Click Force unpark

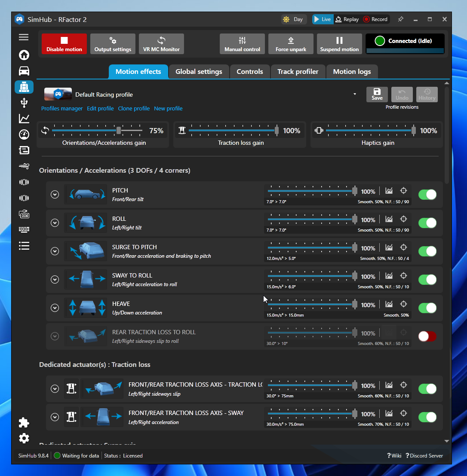(x=291, y=44)
